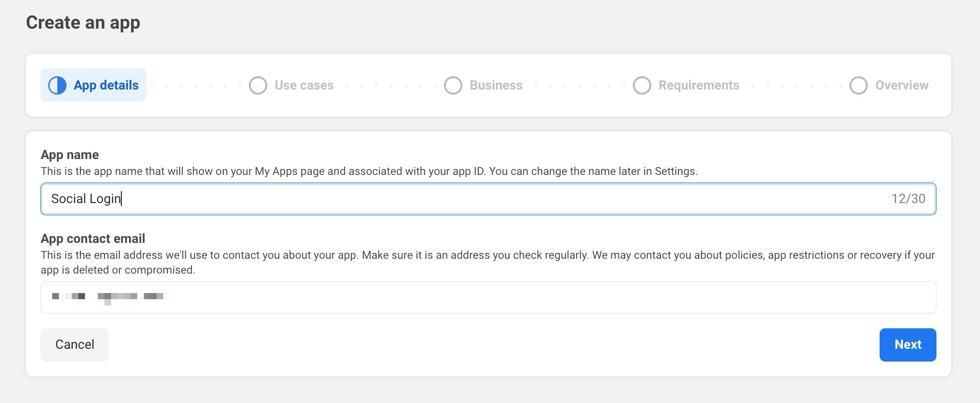
Task: Focus the App name input field
Action: (x=461, y=199)
